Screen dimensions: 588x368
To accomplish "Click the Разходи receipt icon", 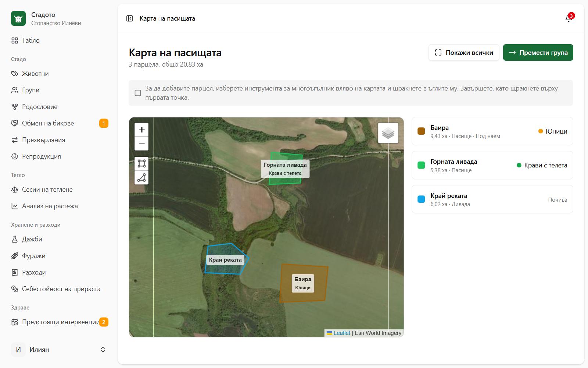I will 15,272.
